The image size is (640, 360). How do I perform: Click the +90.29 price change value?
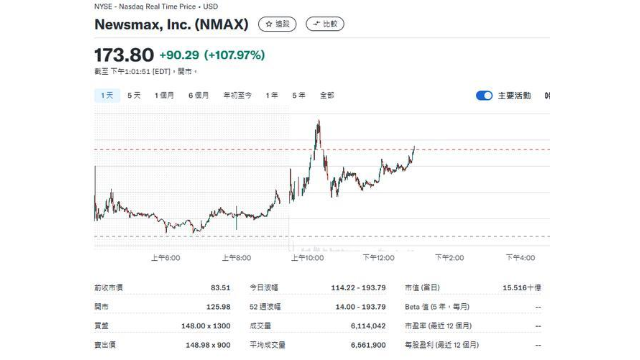tap(179, 55)
